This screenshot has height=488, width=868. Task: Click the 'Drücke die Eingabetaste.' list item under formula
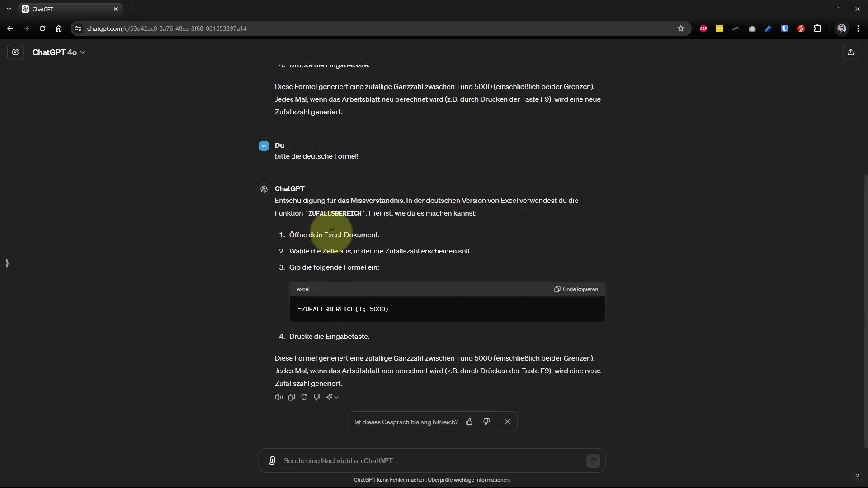(x=329, y=337)
